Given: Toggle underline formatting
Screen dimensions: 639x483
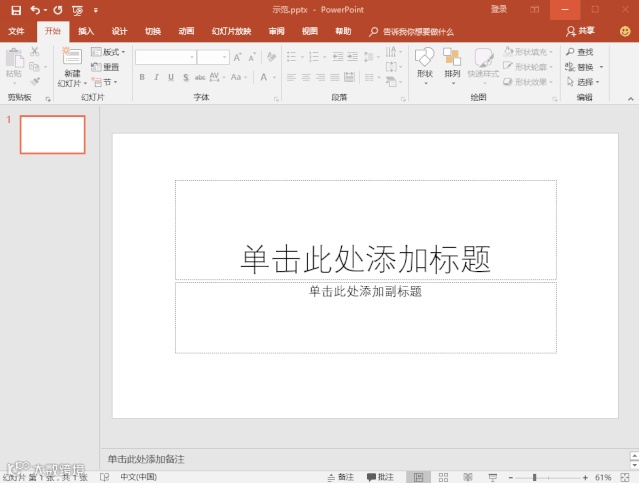Looking at the screenshot, I should point(171,77).
